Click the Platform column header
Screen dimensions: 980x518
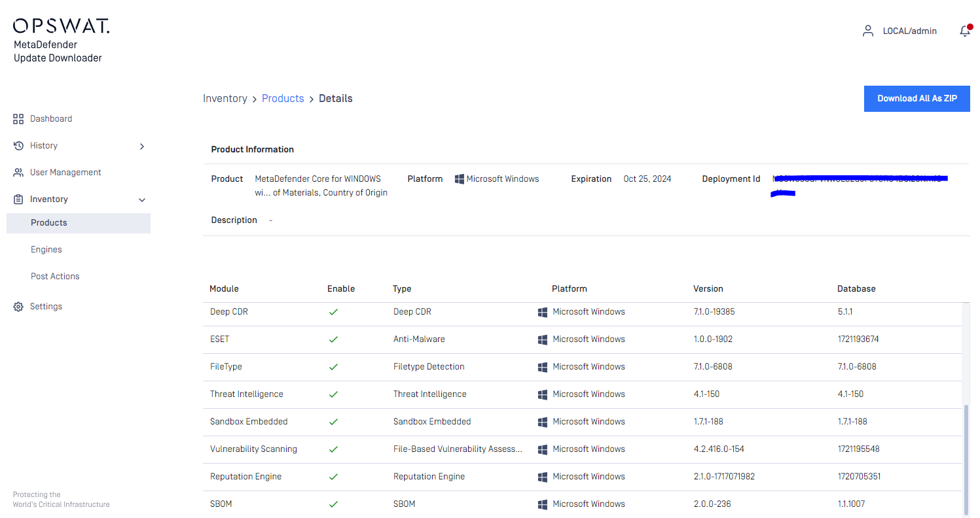coord(570,288)
